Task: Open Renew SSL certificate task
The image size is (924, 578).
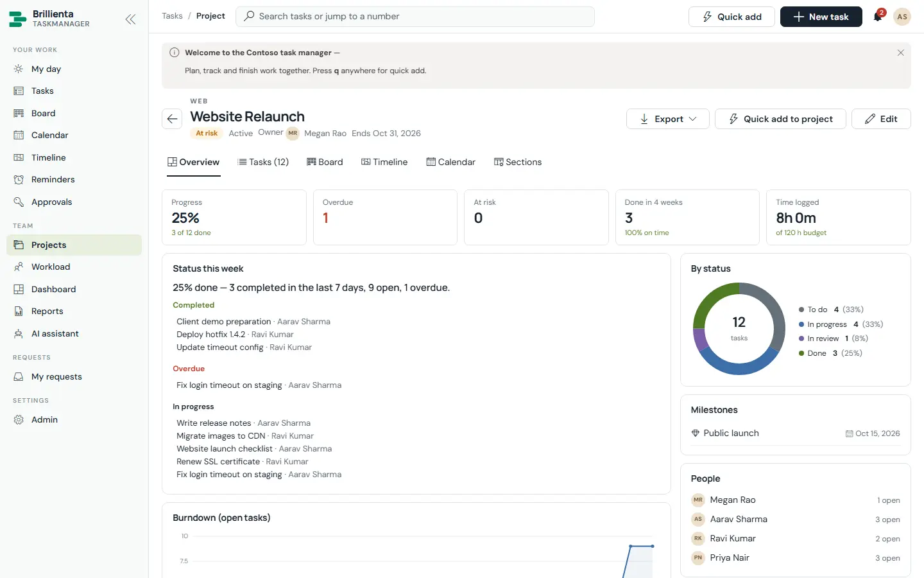Action: pos(218,462)
